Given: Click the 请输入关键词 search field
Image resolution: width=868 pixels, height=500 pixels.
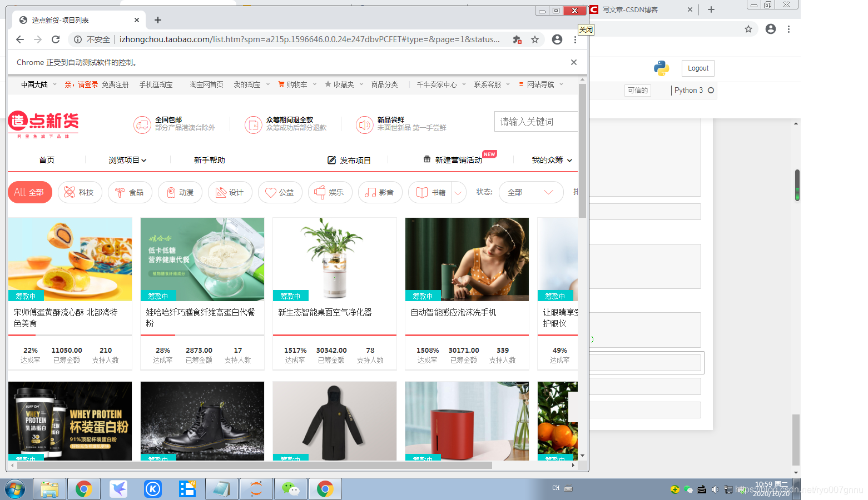Looking at the screenshot, I should coord(536,122).
